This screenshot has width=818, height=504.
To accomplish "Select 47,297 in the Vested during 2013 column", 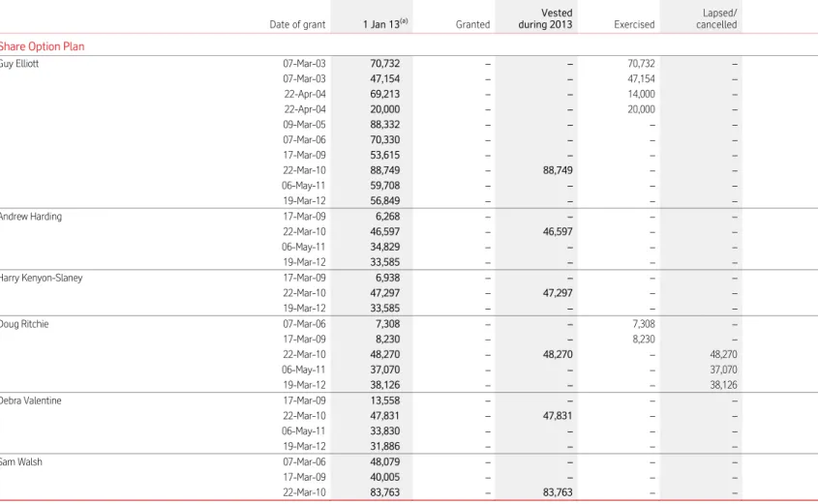I will [558, 293].
